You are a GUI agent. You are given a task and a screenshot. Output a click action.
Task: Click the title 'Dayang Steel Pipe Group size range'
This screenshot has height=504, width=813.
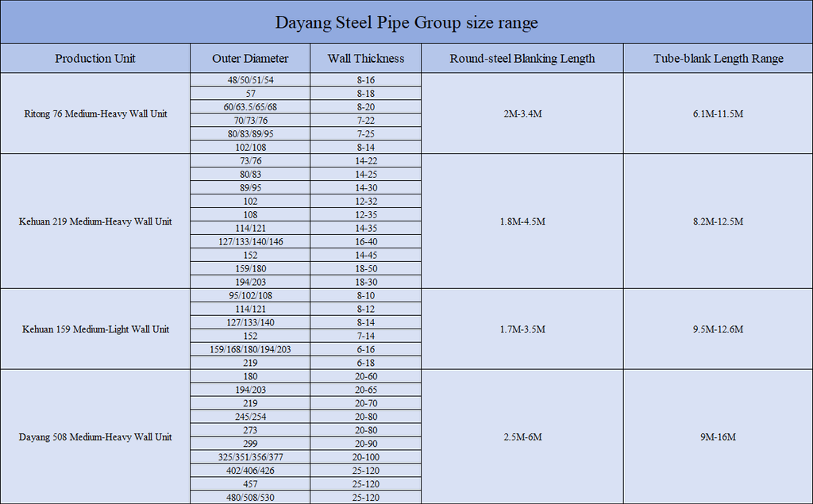(x=406, y=22)
